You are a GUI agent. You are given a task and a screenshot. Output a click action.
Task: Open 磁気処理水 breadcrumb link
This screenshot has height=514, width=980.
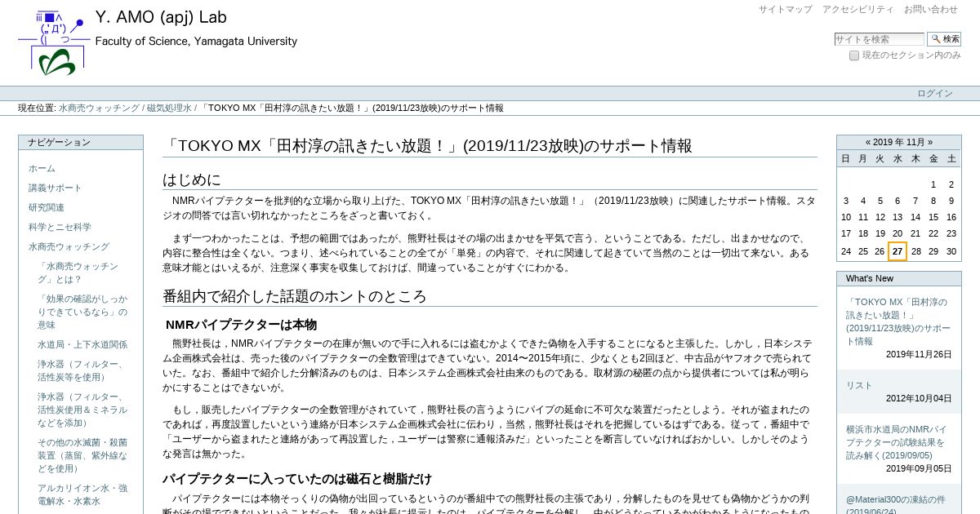tap(169, 108)
